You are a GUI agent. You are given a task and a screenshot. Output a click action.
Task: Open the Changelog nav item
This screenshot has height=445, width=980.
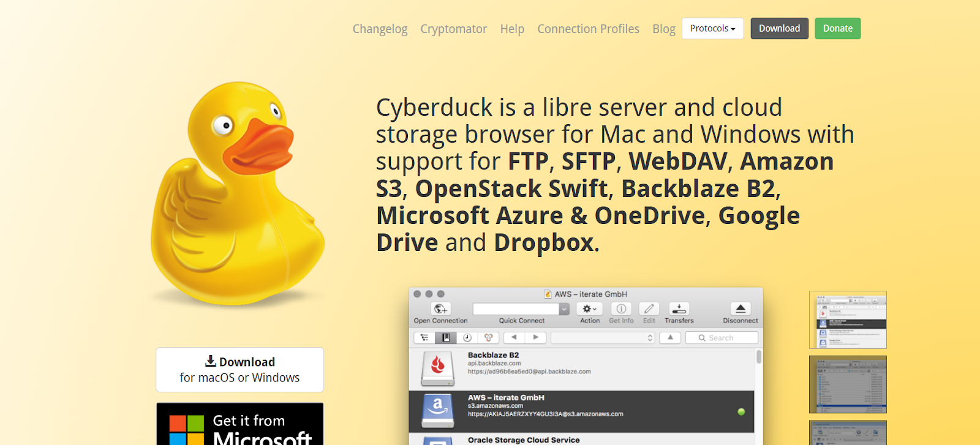point(380,29)
